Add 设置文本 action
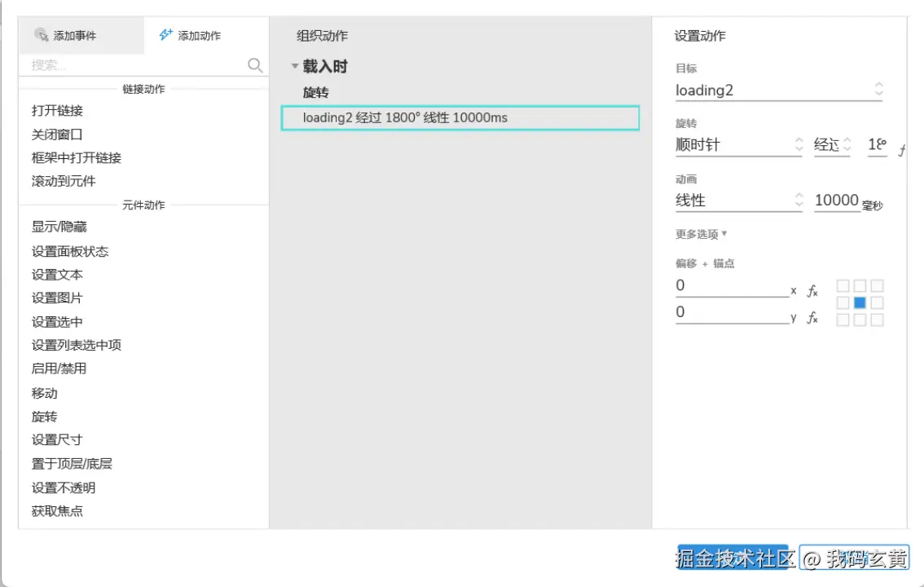This screenshot has height=587, width=924. pyautogui.click(x=57, y=275)
